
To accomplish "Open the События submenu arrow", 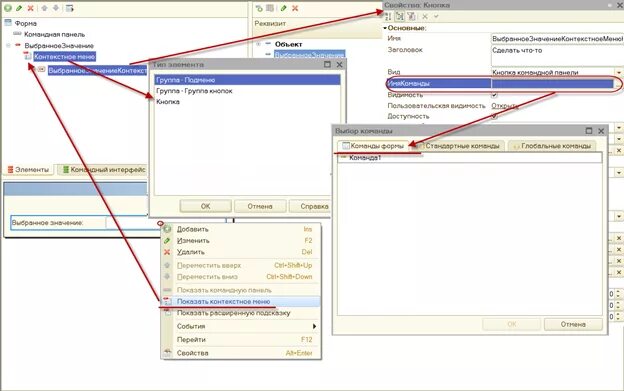I will [314, 326].
